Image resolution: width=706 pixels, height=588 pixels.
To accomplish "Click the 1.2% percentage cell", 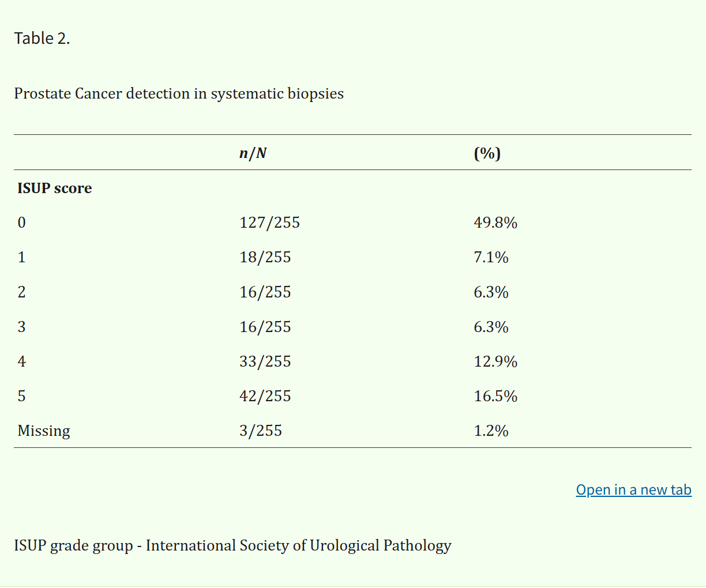I will pos(491,431).
